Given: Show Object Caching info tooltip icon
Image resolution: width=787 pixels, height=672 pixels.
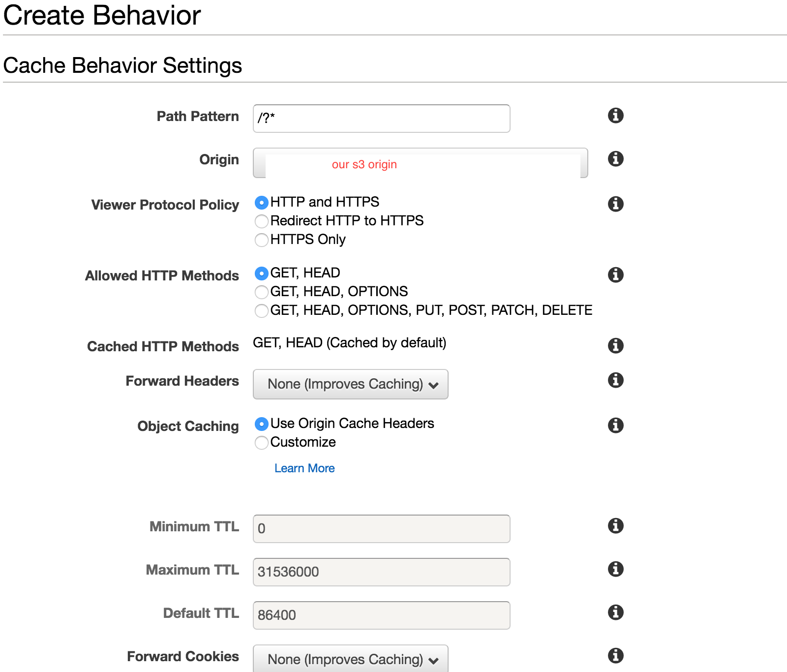Looking at the screenshot, I should (x=615, y=425).
